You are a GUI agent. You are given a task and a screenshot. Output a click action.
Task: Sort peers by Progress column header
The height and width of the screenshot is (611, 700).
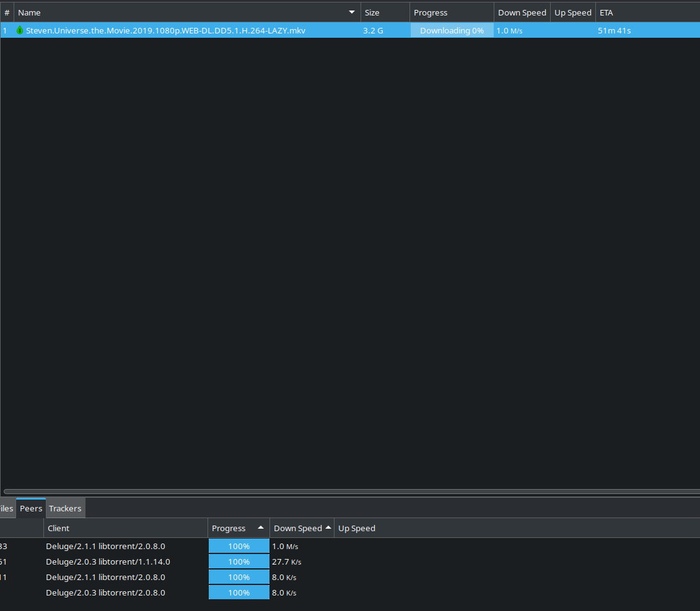(x=238, y=528)
